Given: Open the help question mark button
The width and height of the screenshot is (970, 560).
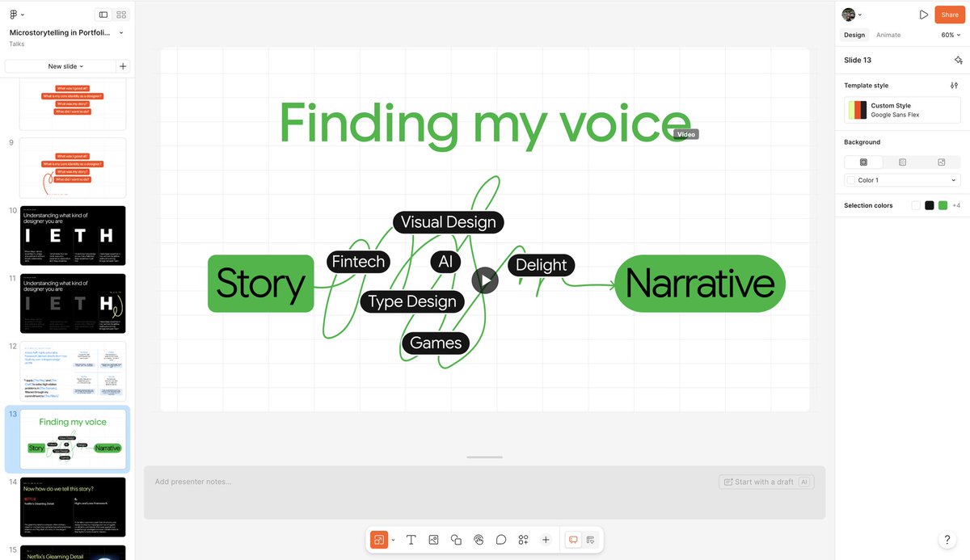Looking at the screenshot, I should tap(947, 540).
